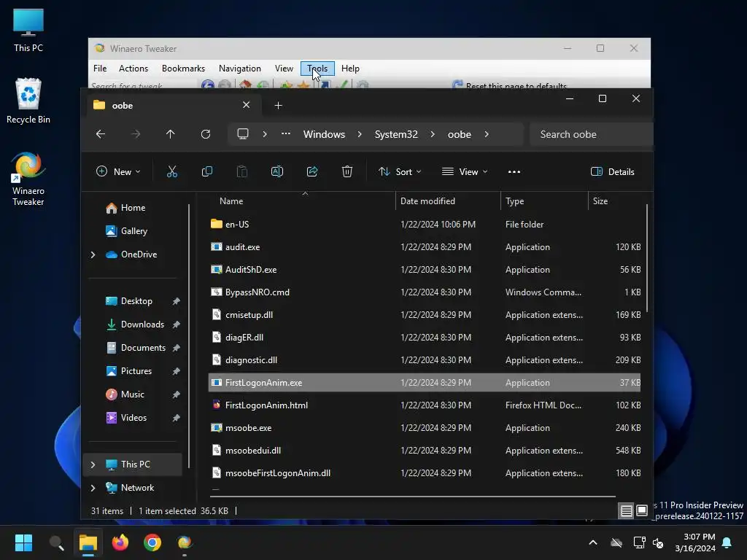Open the Windows Start button
The image size is (747, 560).
pyautogui.click(x=23, y=542)
